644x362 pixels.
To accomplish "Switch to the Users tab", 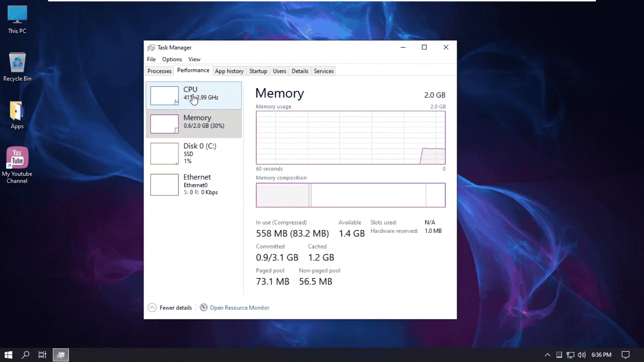I will (x=279, y=71).
